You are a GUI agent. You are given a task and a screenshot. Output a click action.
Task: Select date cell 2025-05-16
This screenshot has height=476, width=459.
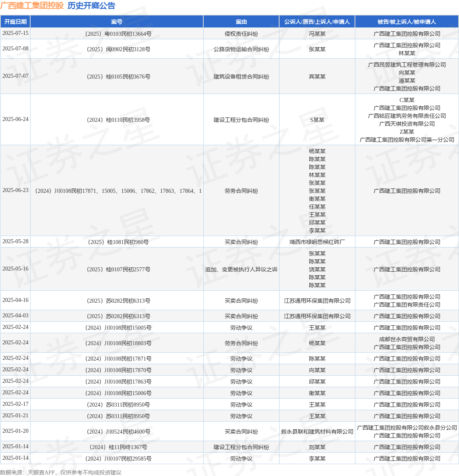point(15,269)
